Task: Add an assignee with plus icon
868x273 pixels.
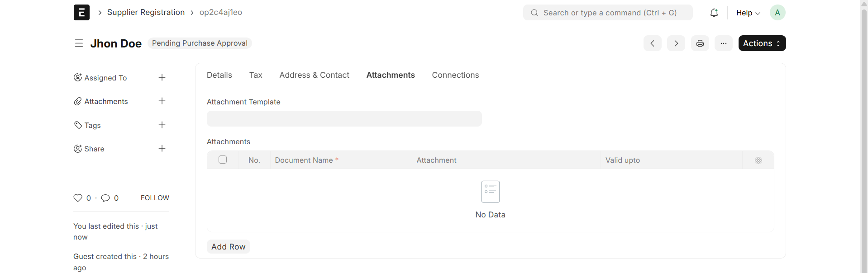Action: [x=162, y=78]
